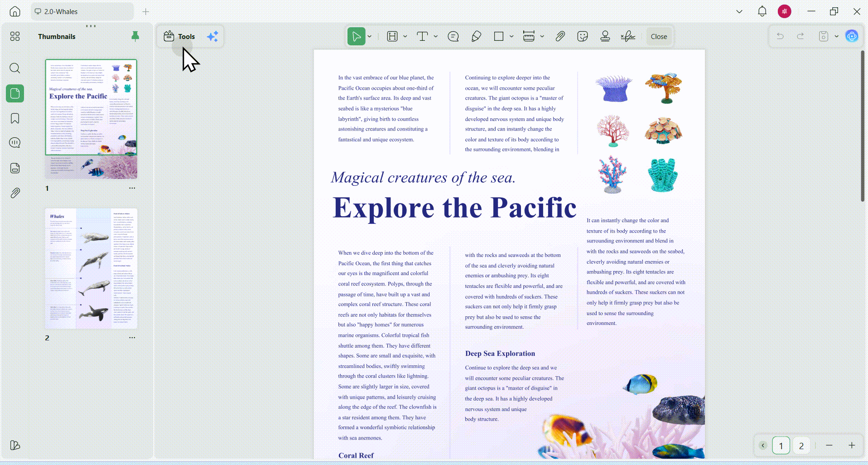Open the Bookmarks sidebar panel
The height and width of the screenshot is (465, 868).
[x=15, y=118]
